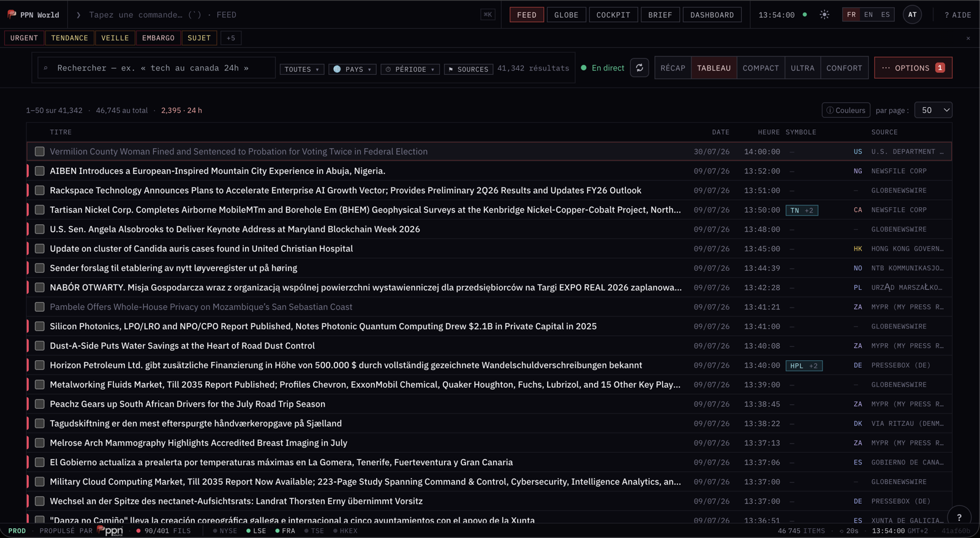Viewport: 980px width, 538px height.
Task: Click the HKEX market status indicator
Action: tap(345, 531)
